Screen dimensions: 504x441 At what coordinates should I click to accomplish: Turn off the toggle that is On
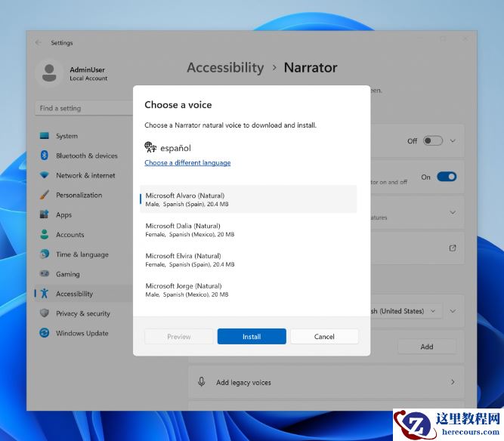tap(447, 177)
